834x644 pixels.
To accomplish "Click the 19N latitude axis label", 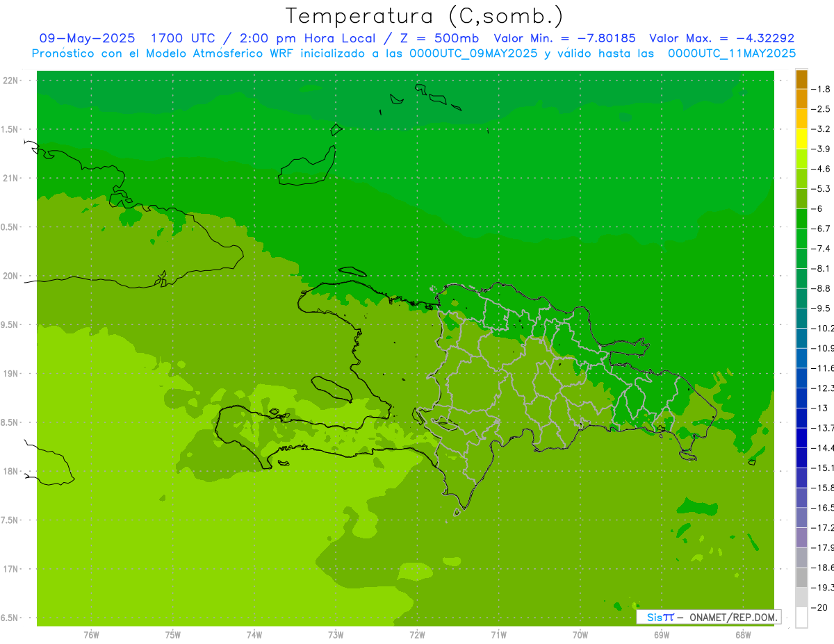I will 11,374.
